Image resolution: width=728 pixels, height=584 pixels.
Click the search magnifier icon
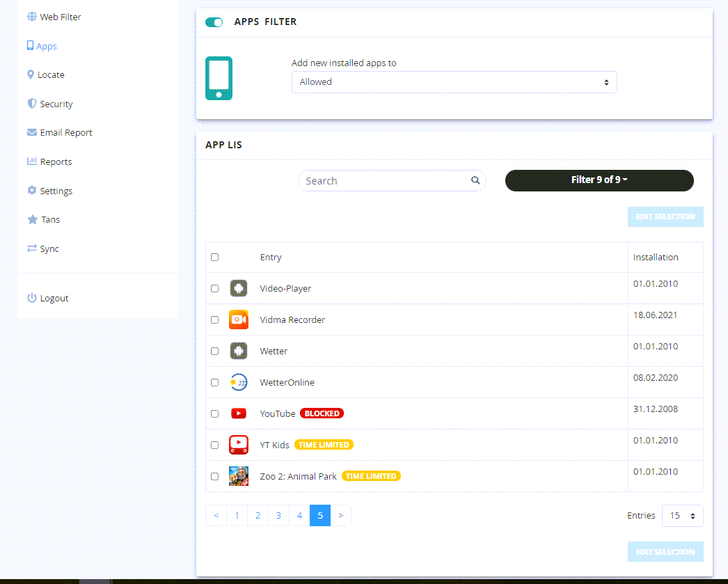475,180
